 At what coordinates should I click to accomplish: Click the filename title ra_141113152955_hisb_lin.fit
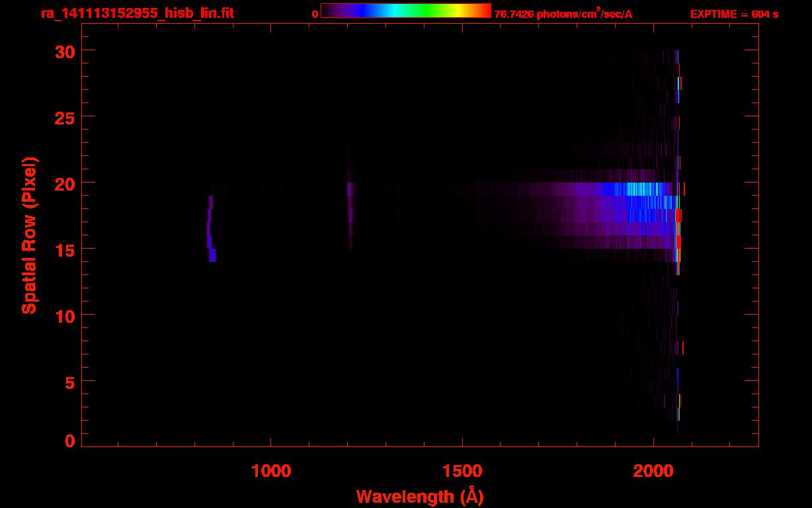point(137,13)
